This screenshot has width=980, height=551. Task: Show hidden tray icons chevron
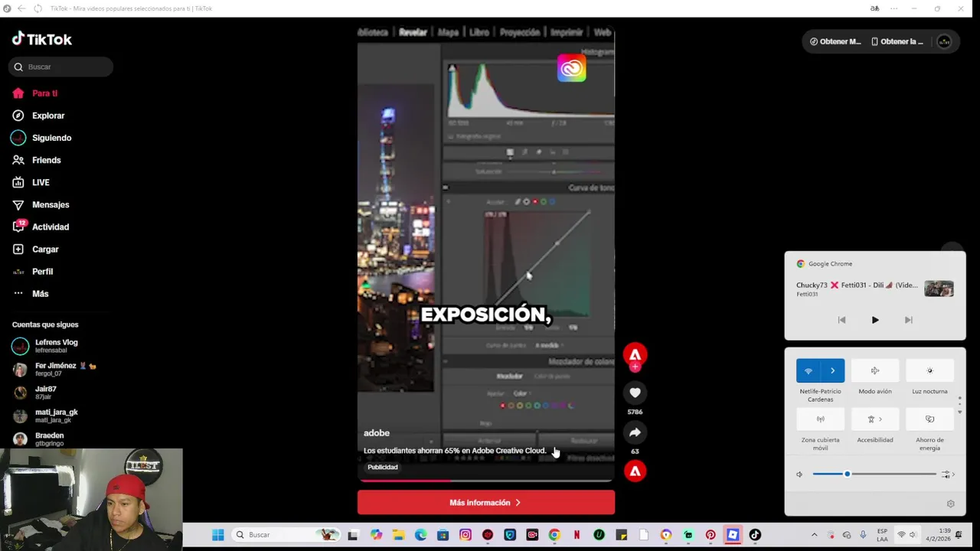click(814, 535)
